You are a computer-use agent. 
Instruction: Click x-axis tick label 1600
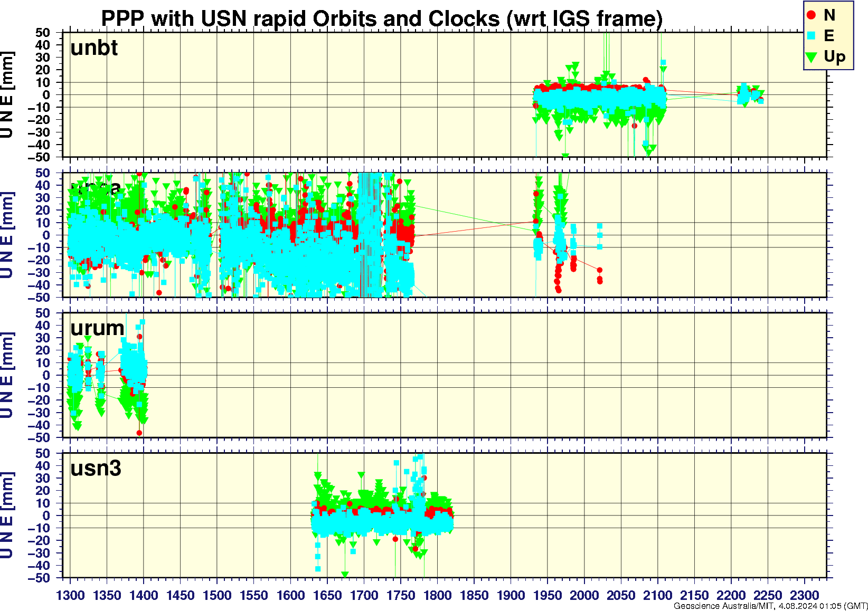click(290, 595)
